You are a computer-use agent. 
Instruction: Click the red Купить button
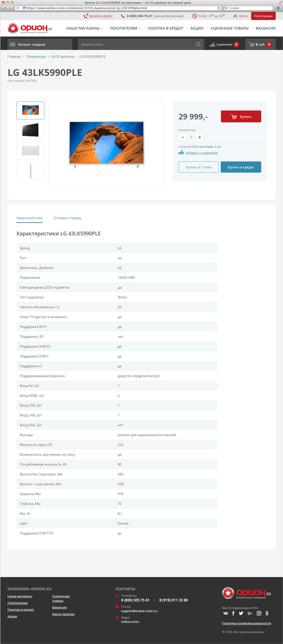pos(241,116)
